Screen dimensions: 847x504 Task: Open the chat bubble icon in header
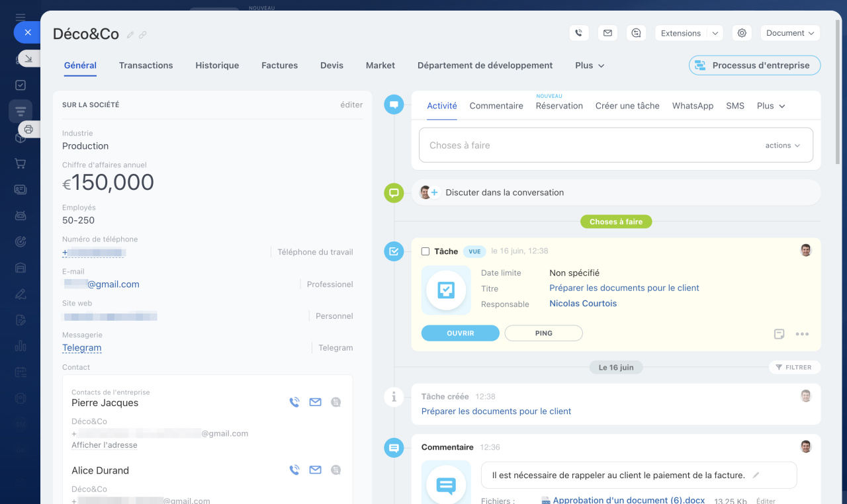[x=636, y=33]
